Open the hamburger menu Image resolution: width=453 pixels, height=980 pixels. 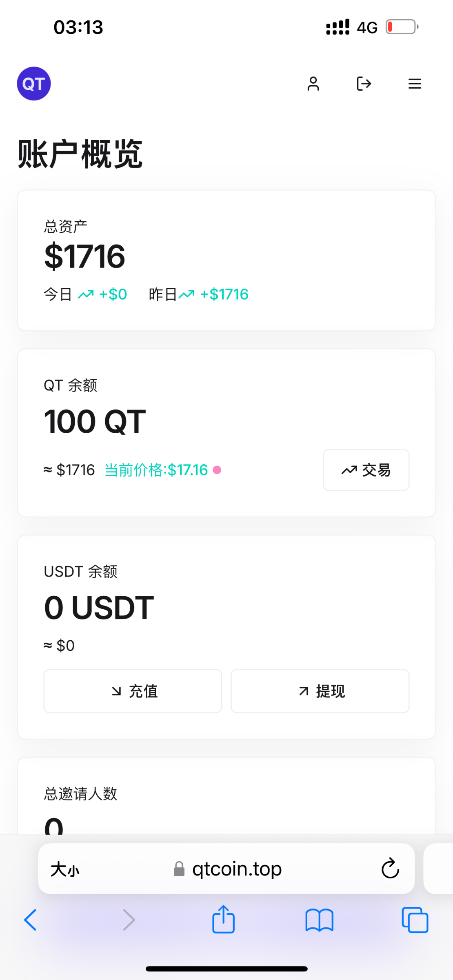pos(415,84)
